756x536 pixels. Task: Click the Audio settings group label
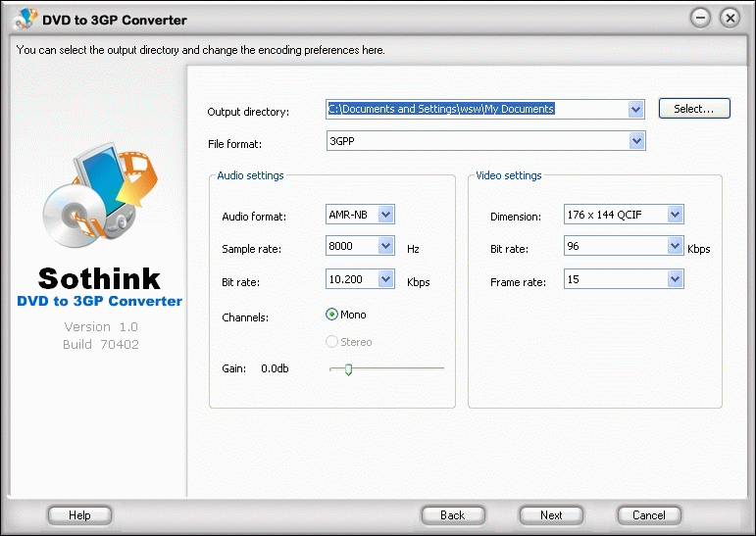(250, 175)
